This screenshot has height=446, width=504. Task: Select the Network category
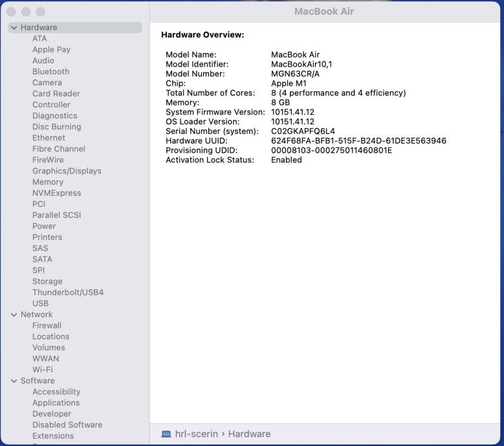37,314
